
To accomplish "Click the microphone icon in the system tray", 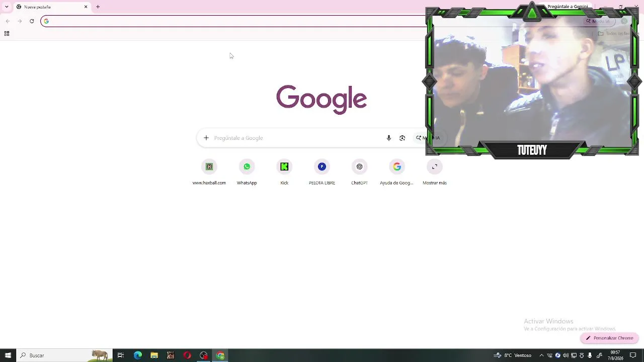I will 590,355.
